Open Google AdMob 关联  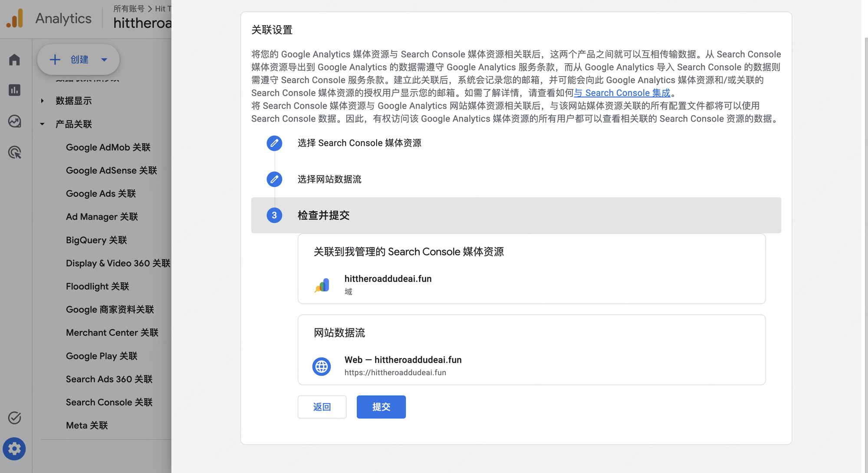pos(108,147)
